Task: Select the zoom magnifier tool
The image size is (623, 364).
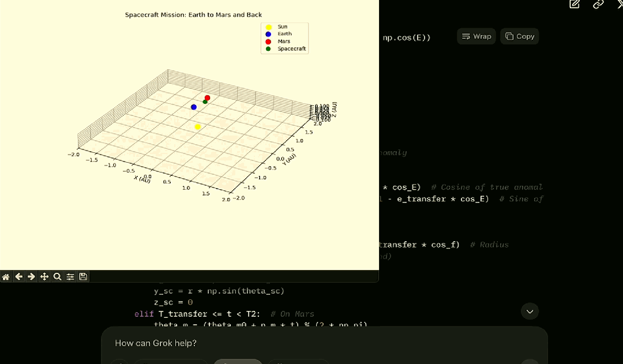Action: coord(57,276)
